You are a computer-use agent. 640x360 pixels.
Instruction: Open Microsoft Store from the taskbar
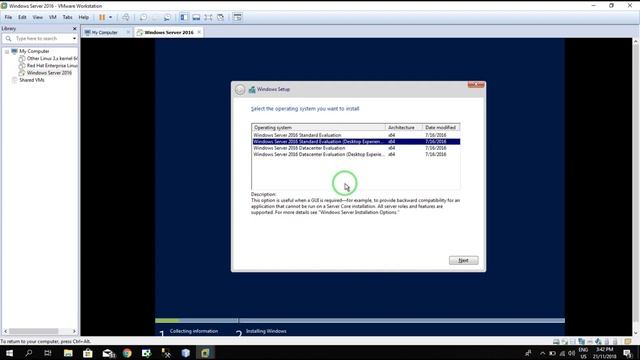click(88, 353)
